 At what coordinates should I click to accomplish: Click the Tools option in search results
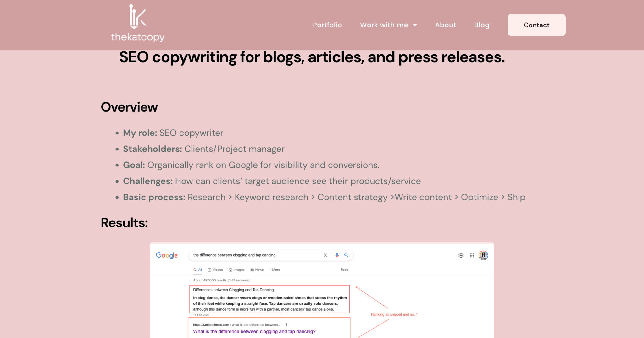[x=344, y=270]
